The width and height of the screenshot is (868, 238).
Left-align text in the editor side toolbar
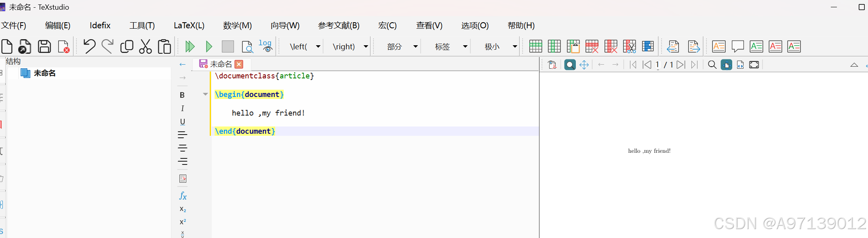click(x=182, y=135)
